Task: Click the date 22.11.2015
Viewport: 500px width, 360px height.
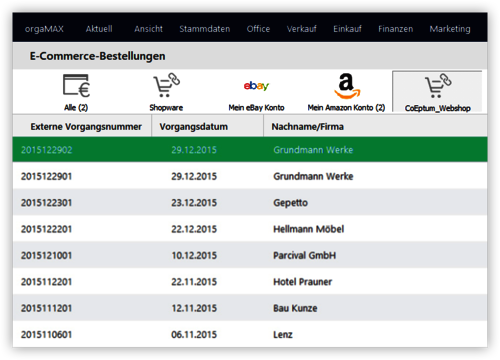Action: 194,282
